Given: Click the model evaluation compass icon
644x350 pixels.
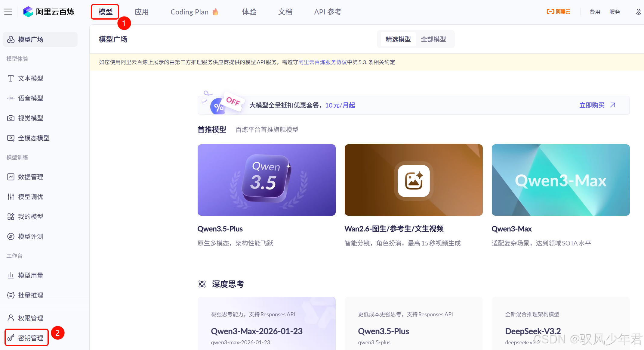Looking at the screenshot, I should (x=11, y=236).
